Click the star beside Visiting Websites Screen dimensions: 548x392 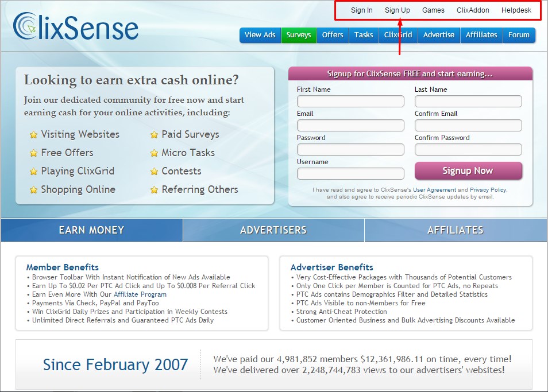tap(33, 134)
